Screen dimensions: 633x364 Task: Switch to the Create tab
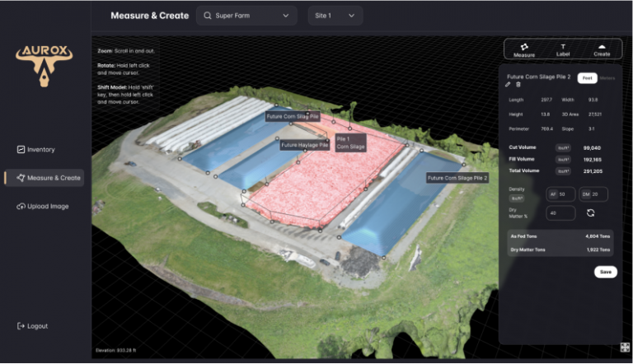[x=602, y=49]
